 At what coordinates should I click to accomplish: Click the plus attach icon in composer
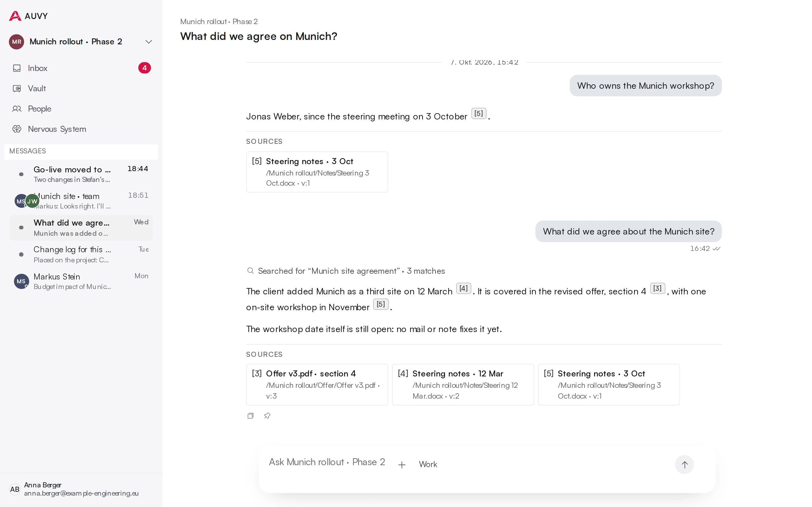402,465
